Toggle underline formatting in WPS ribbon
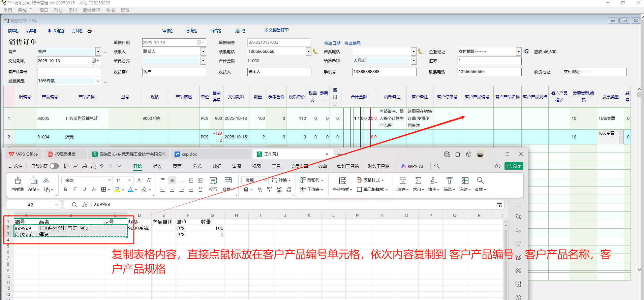 tap(84, 190)
